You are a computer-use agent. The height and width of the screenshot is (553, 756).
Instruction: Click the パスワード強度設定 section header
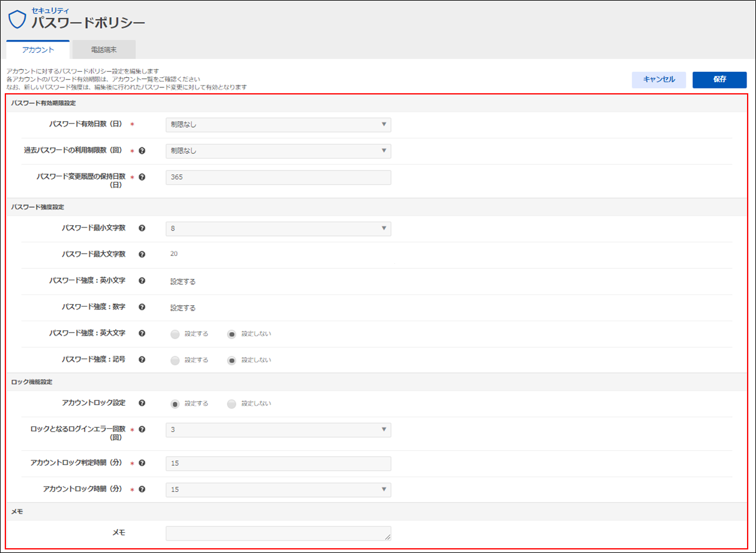tap(377, 207)
